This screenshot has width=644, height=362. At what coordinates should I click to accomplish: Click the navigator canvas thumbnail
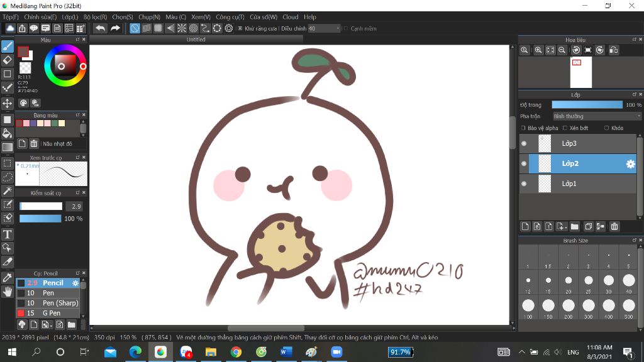pos(581,72)
